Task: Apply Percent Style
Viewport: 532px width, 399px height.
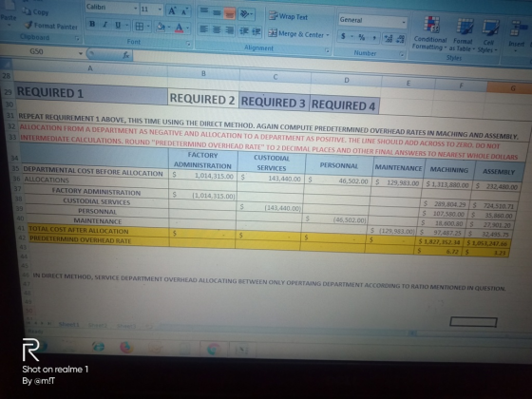Action: [362, 37]
